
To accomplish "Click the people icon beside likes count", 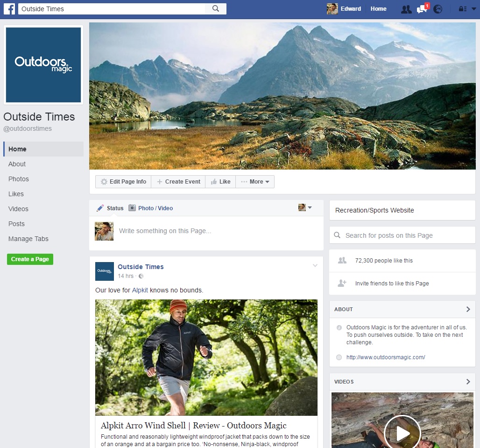I will (x=342, y=260).
